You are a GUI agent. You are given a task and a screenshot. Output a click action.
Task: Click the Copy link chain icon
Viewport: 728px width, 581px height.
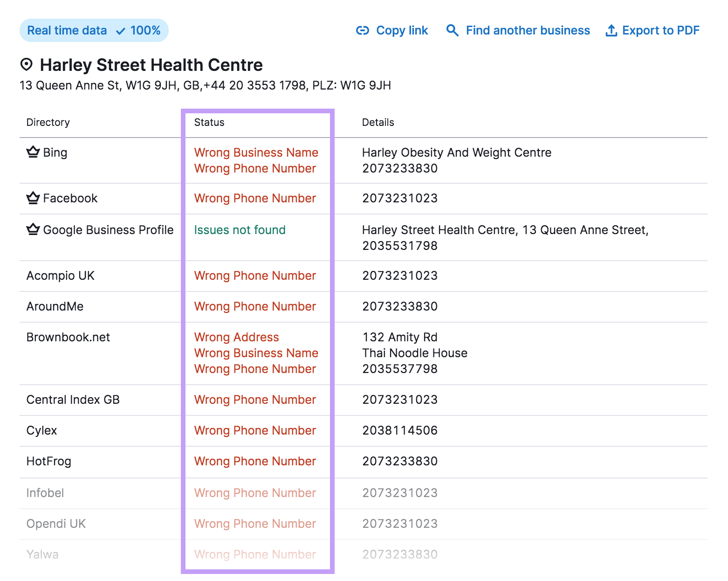pos(363,31)
